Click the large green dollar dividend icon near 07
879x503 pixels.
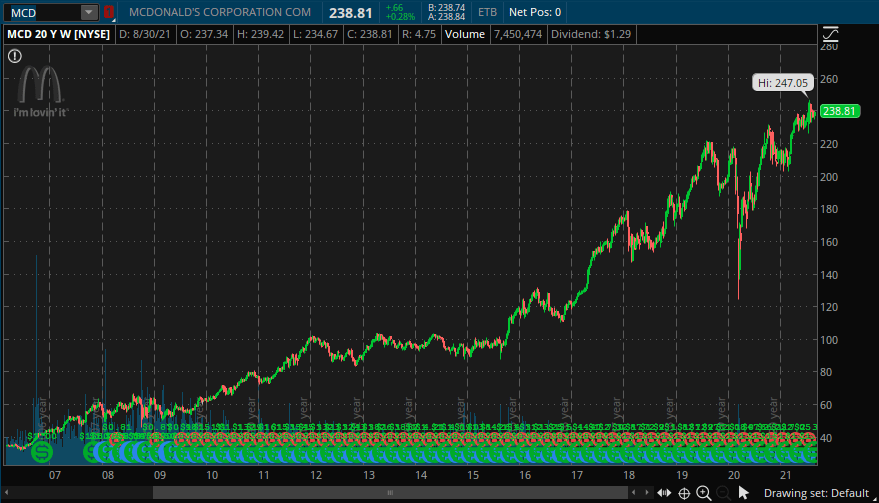pos(42,451)
